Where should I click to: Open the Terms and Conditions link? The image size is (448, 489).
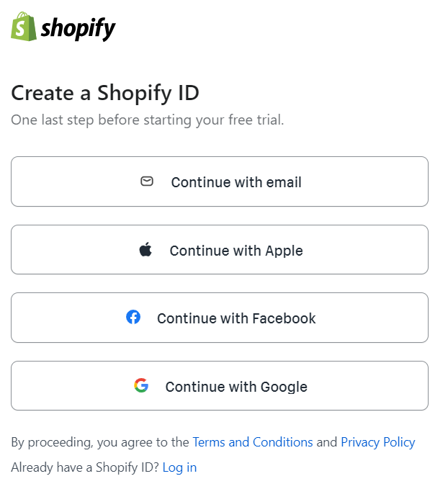[253, 442]
